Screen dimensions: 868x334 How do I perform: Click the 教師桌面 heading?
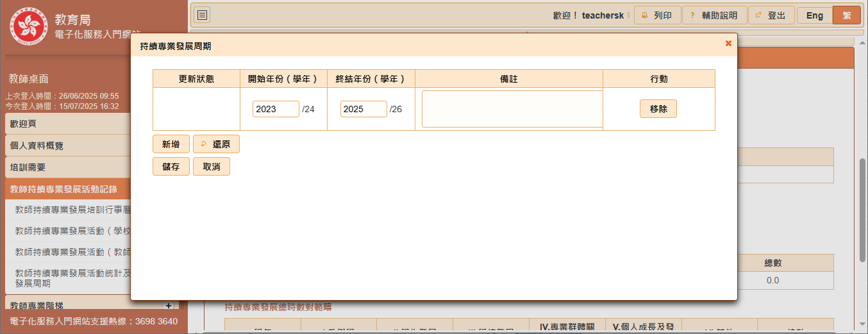point(29,79)
